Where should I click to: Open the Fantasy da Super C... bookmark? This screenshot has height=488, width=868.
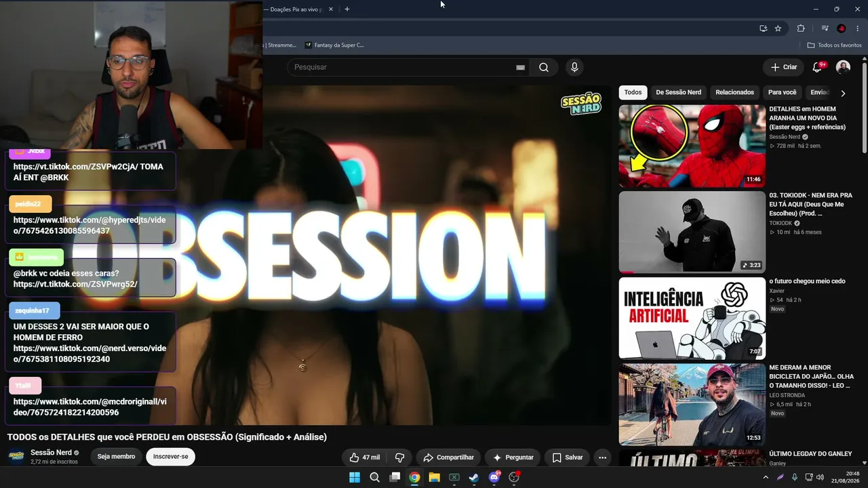coord(334,45)
